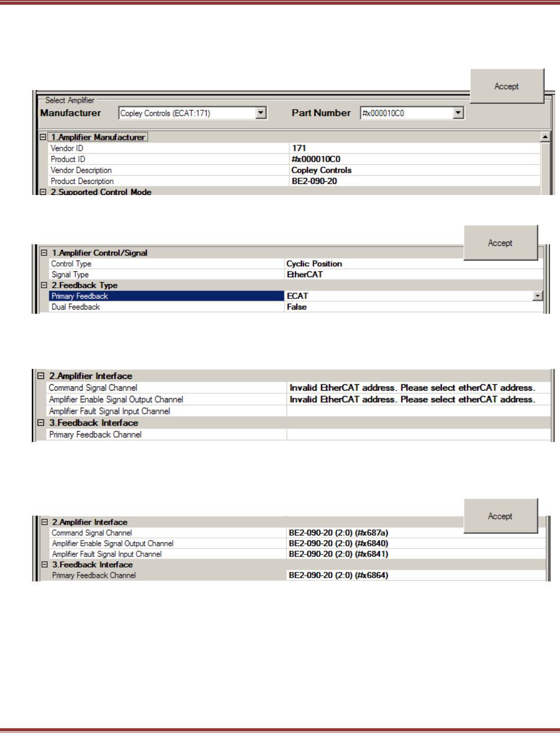Click Accept beside the configured Amplifier Interface section
The height and width of the screenshot is (733, 560).
[501, 516]
